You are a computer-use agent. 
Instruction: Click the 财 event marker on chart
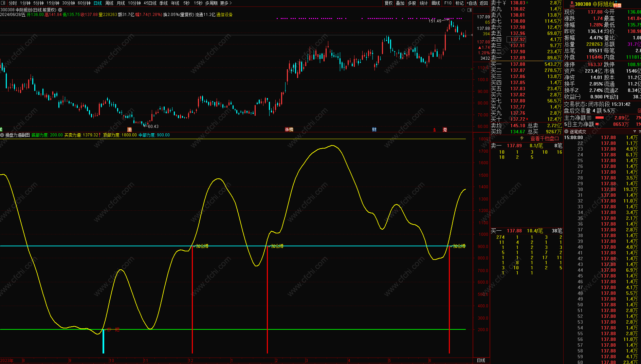[x=374, y=130]
